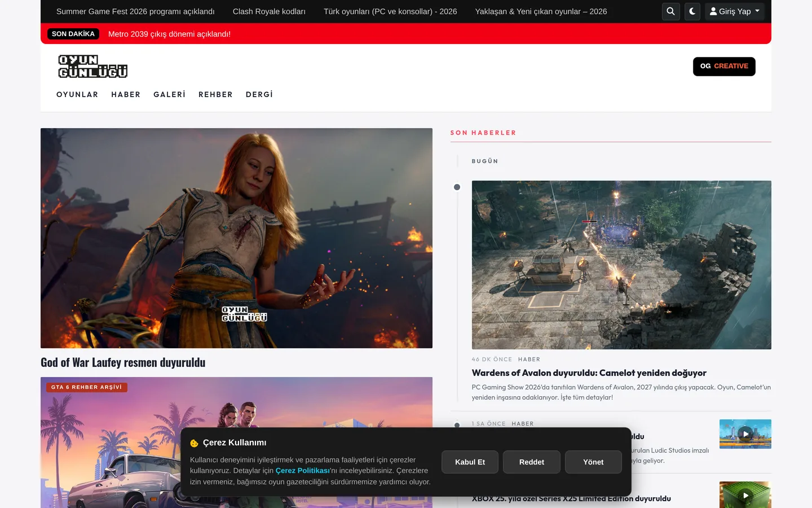Click the BUGÜN timeline label
This screenshot has height=508, width=812.
(485, 161)
